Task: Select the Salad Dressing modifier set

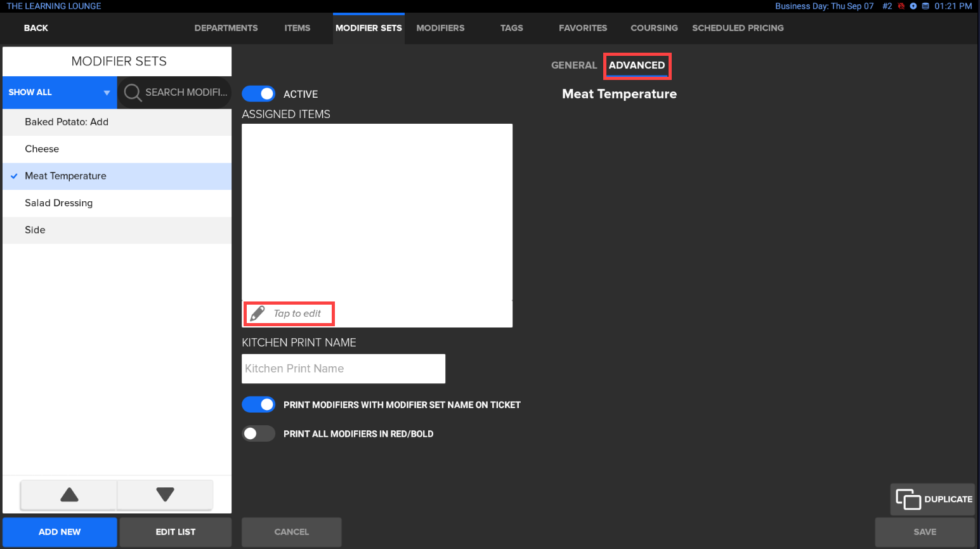Action: tap(58, 203)
